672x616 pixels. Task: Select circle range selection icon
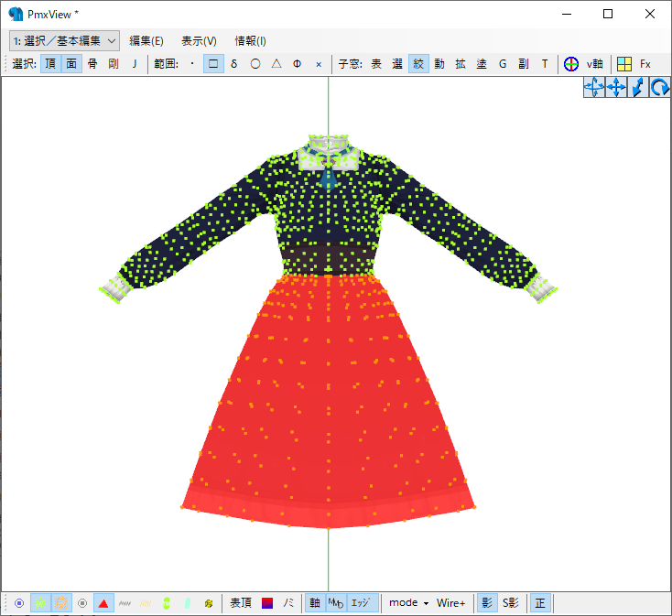point(255,64)
